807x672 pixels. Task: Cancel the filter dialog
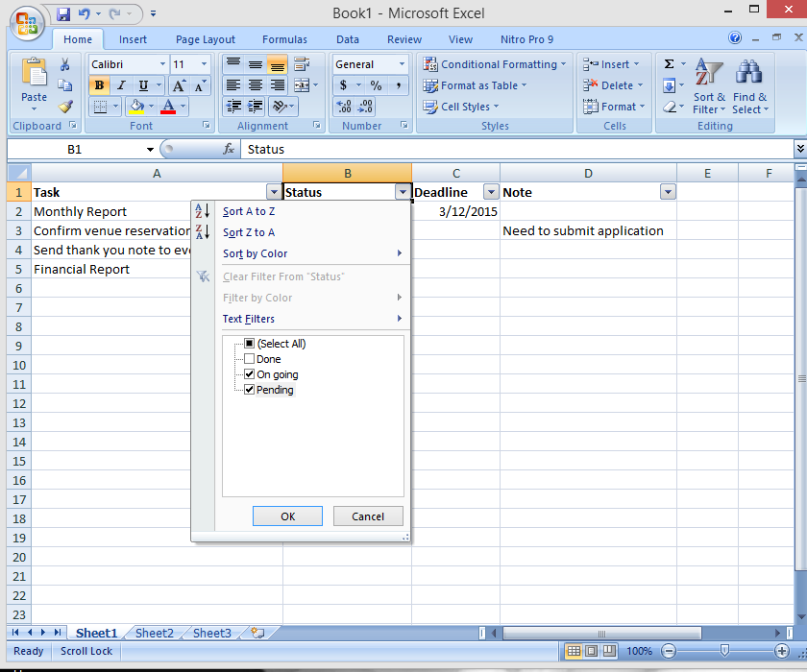point(368,516)
